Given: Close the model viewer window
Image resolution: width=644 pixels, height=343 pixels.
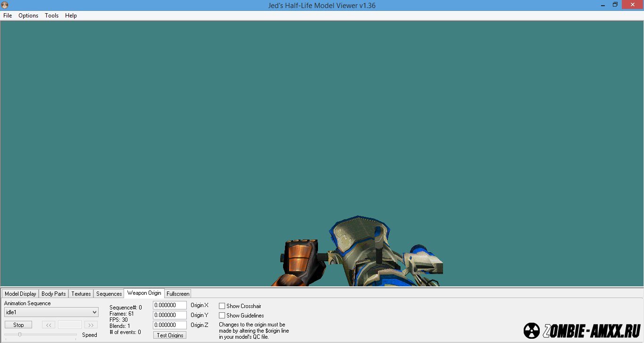Looking at the screenshot, I should coord(632,5).
